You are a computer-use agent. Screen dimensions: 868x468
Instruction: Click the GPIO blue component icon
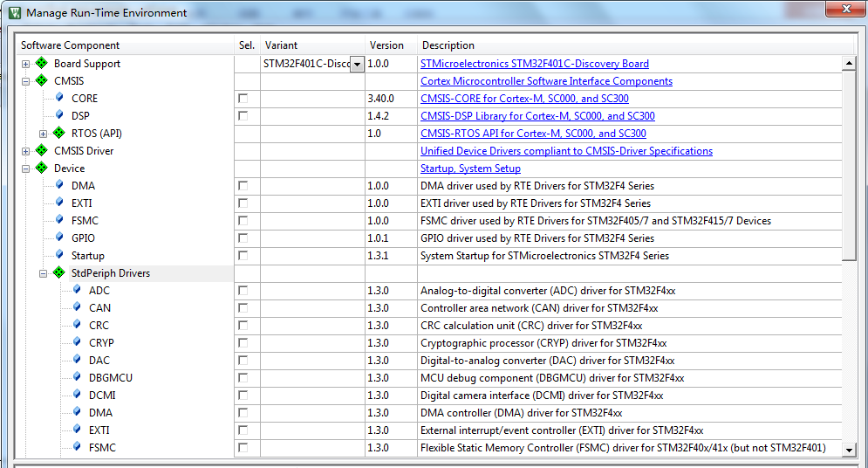coord(59,237)
